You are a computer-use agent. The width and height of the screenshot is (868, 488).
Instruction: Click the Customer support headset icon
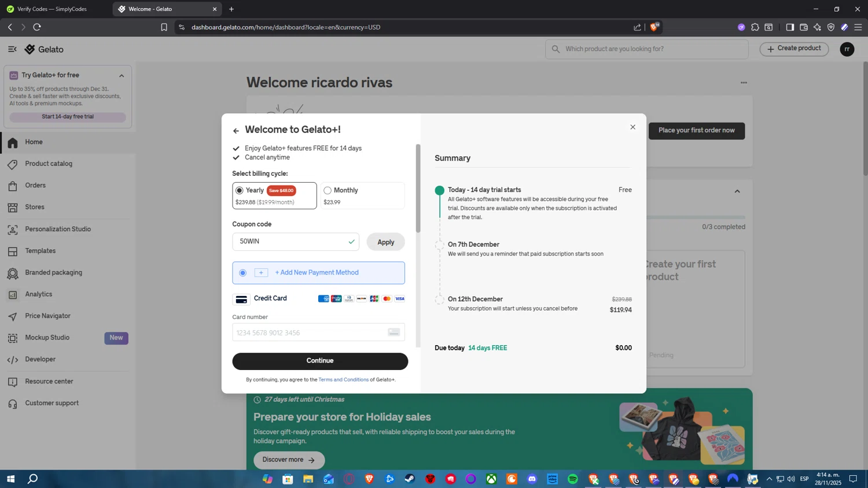(13, 404)
